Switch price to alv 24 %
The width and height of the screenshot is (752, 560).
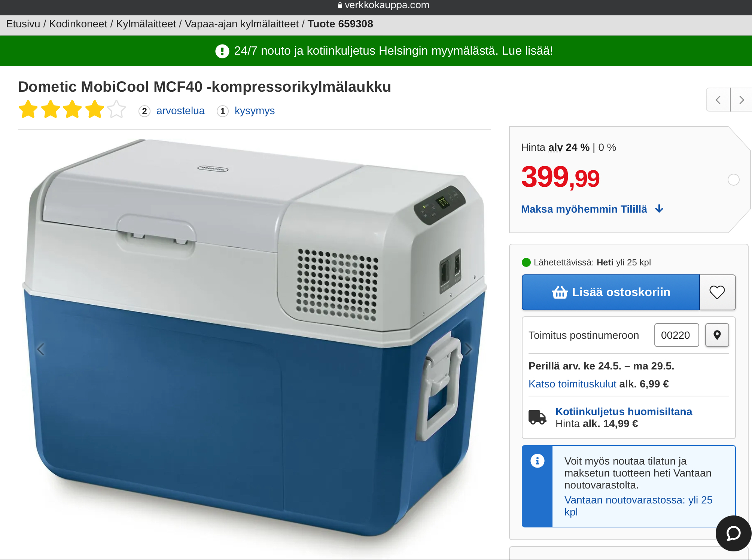(569, 147)
